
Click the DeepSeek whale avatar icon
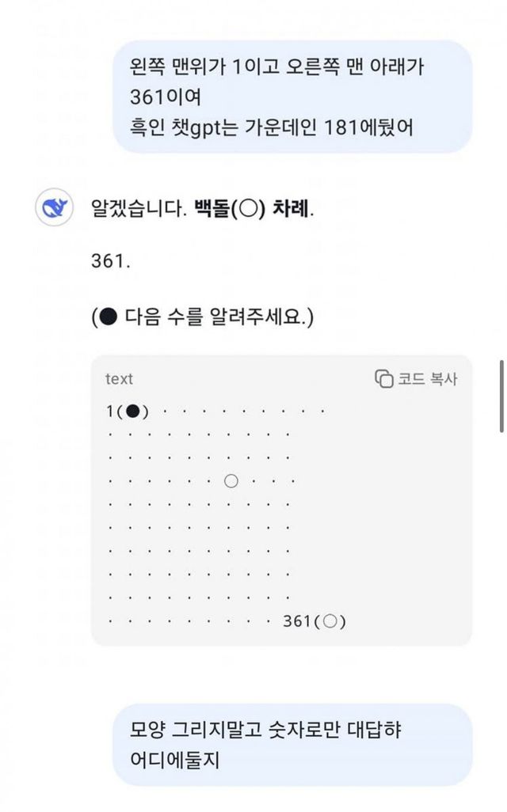[55, 208]
